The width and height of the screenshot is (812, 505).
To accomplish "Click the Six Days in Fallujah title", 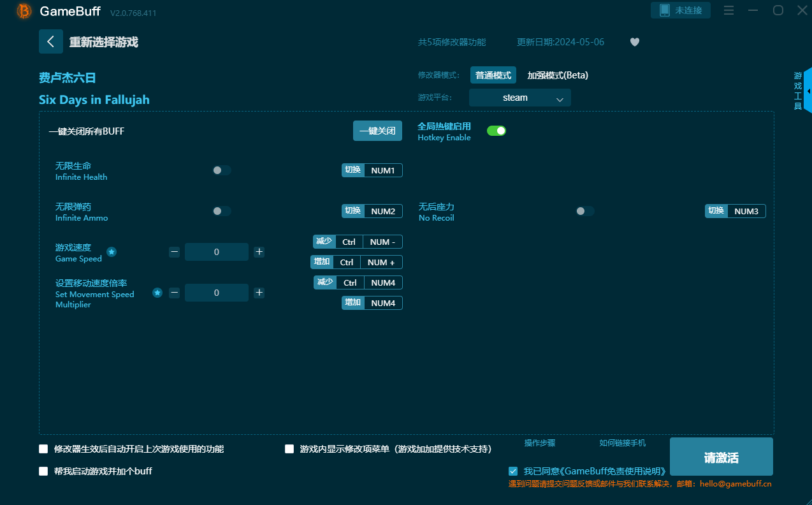I will click(x=94, y=100).
